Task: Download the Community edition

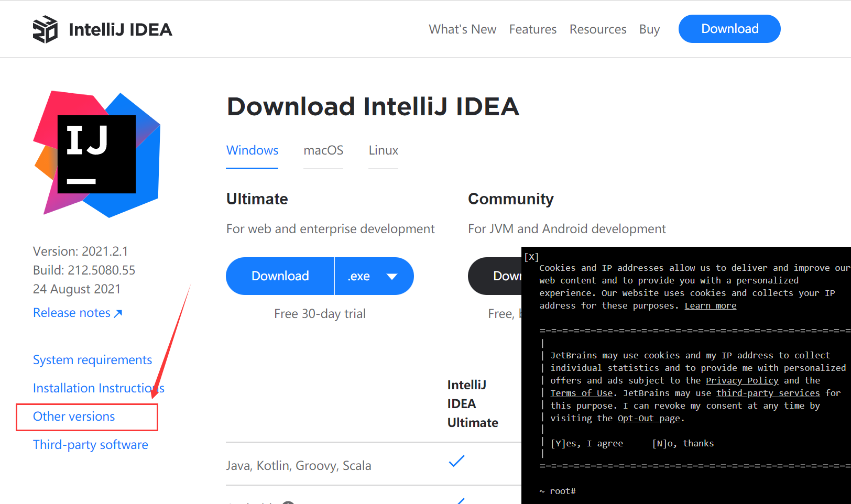Action: 495,276
